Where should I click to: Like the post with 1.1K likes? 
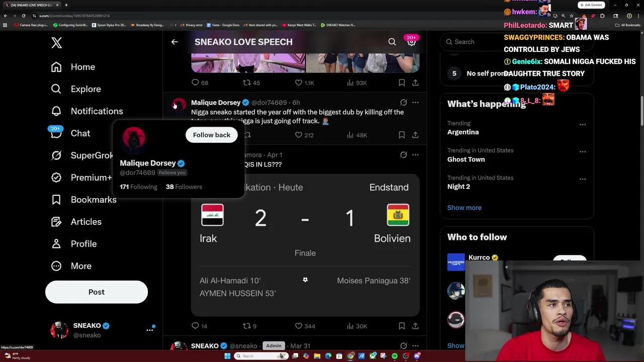click(x=304, y=82)
